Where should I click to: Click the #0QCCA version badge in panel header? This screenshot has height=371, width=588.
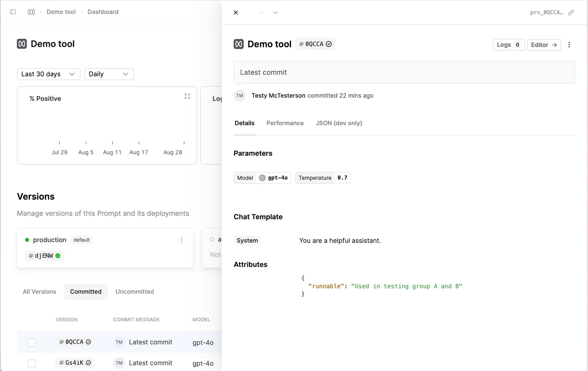315,44
